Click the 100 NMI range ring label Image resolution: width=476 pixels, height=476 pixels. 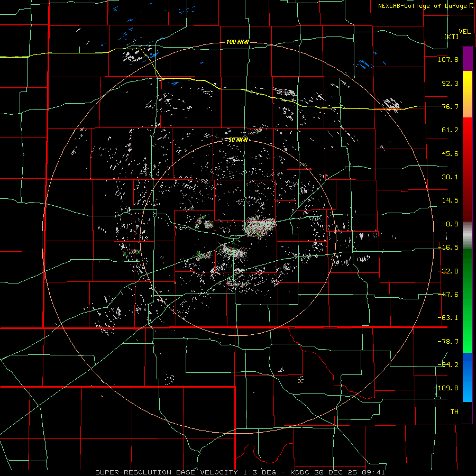237,42
